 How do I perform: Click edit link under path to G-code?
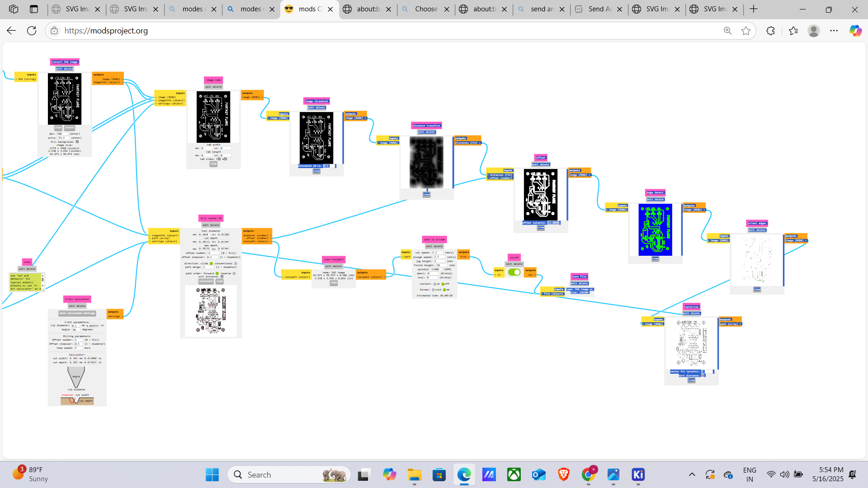429,246
